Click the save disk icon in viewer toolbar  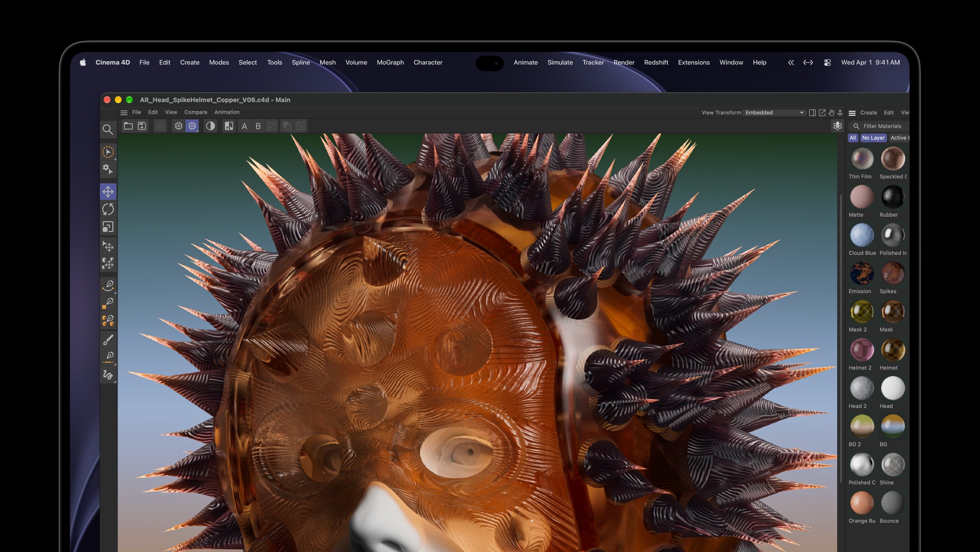(x=142, y=126)
